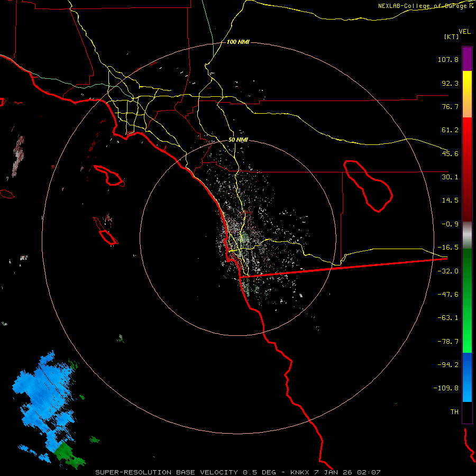
Task: Pick the blue segment of the velocity color bar
Action: [x=467, y=377]
